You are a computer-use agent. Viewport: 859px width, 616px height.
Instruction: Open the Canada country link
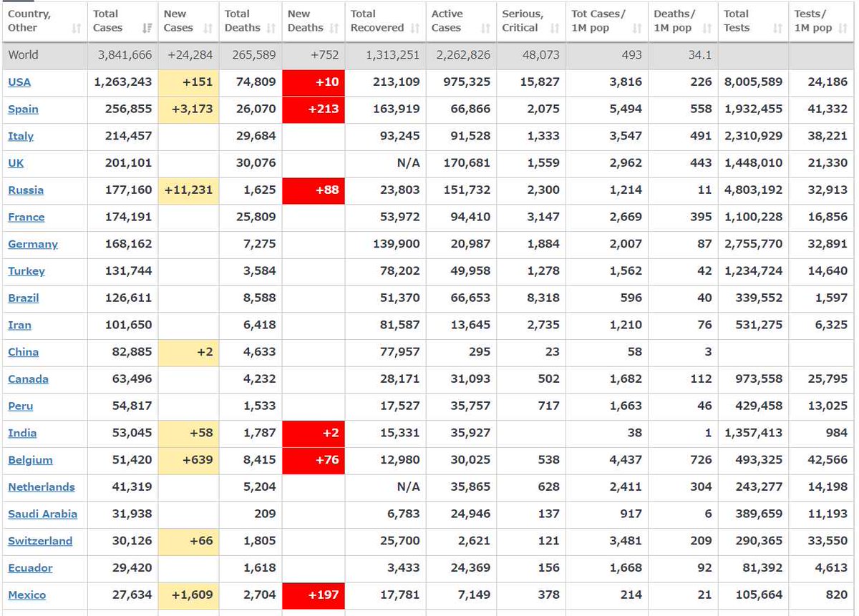tap(28, 379)
